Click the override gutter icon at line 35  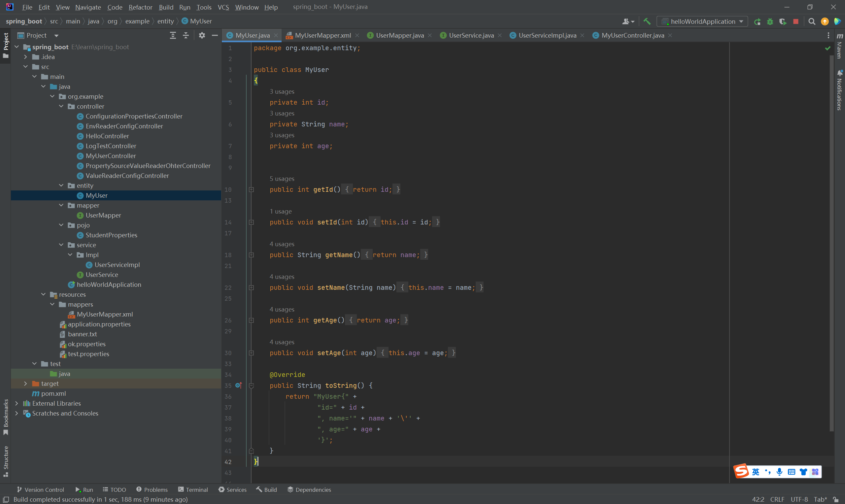click(x=238, y=385)
